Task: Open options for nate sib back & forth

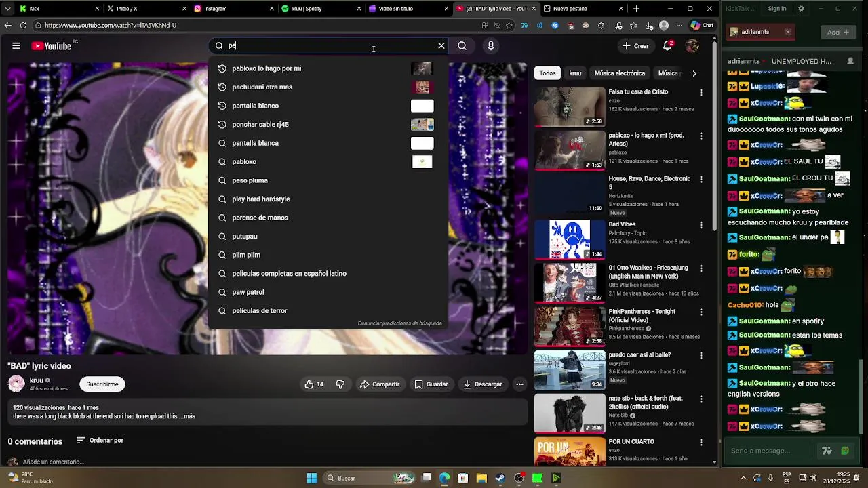Action: pos(701,399)
